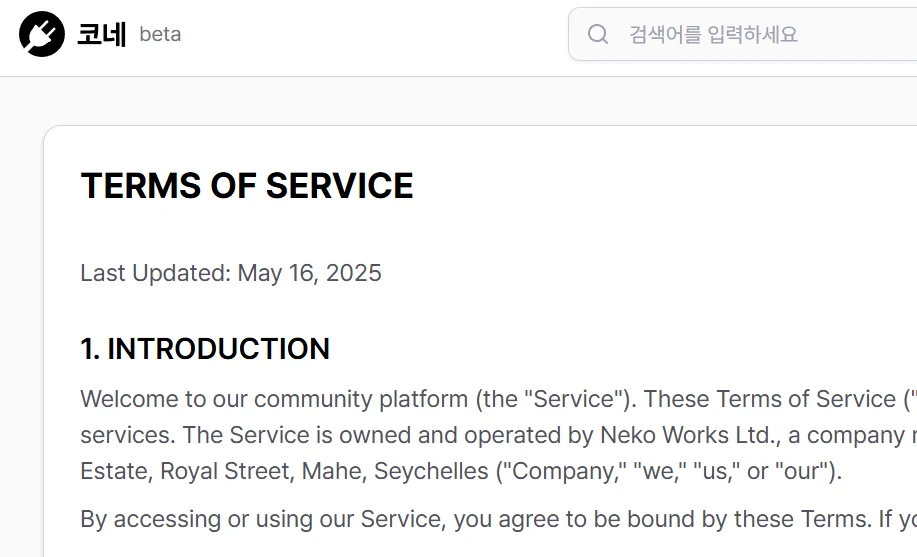Select the '1. INTRODUCTION' section heading
917x557 pixels.
(x=205, y=349)
